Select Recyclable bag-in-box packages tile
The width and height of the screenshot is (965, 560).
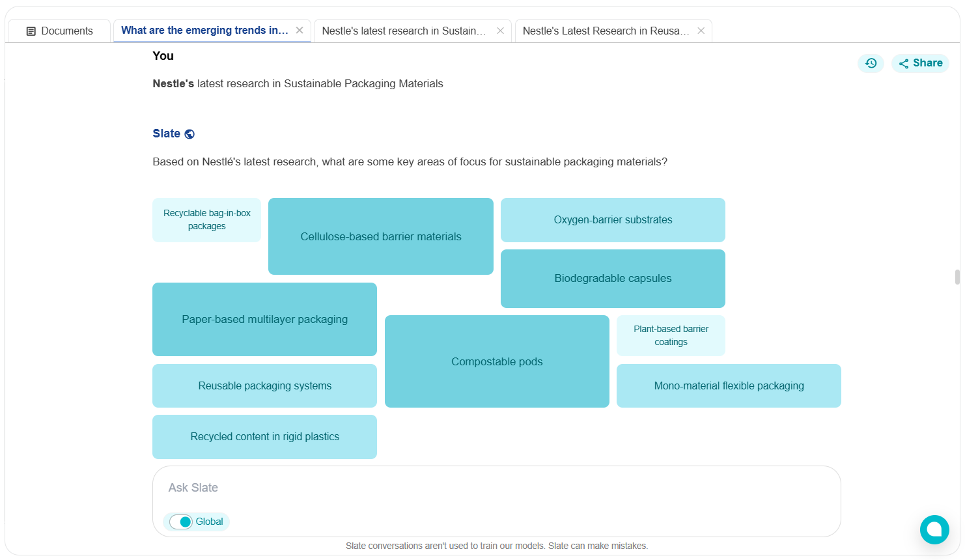coord(206,220)
